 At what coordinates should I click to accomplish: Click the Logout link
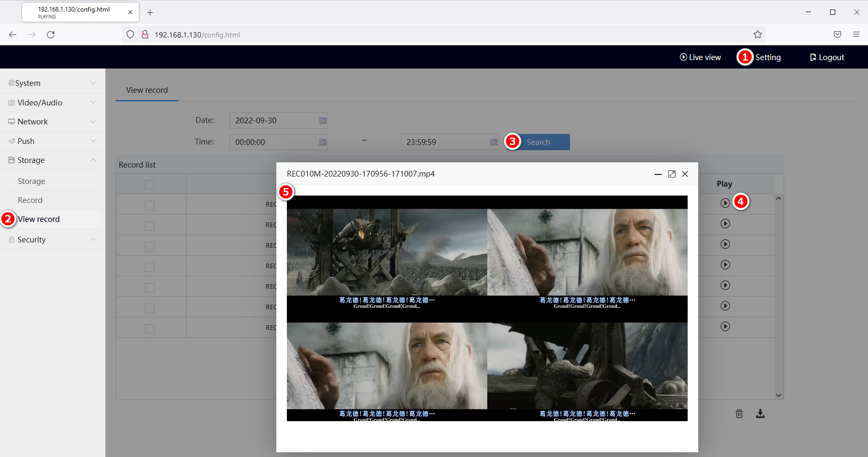(x=827, y=57)
